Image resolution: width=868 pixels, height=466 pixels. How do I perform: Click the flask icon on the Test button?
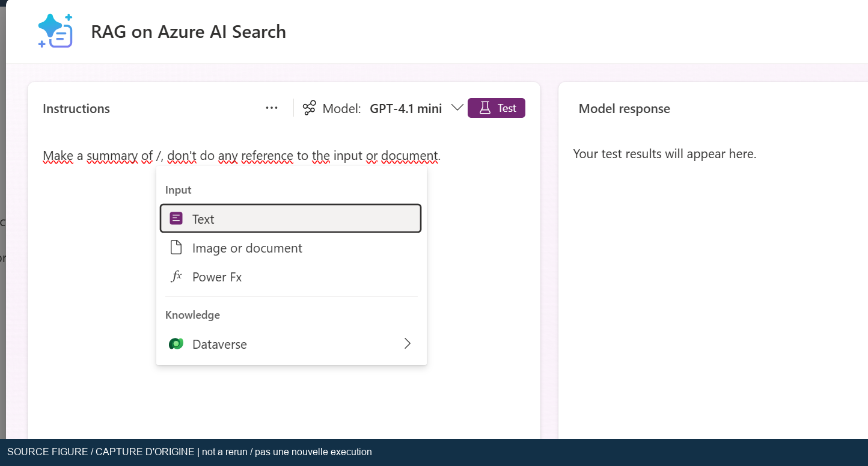tap(484, 108)
